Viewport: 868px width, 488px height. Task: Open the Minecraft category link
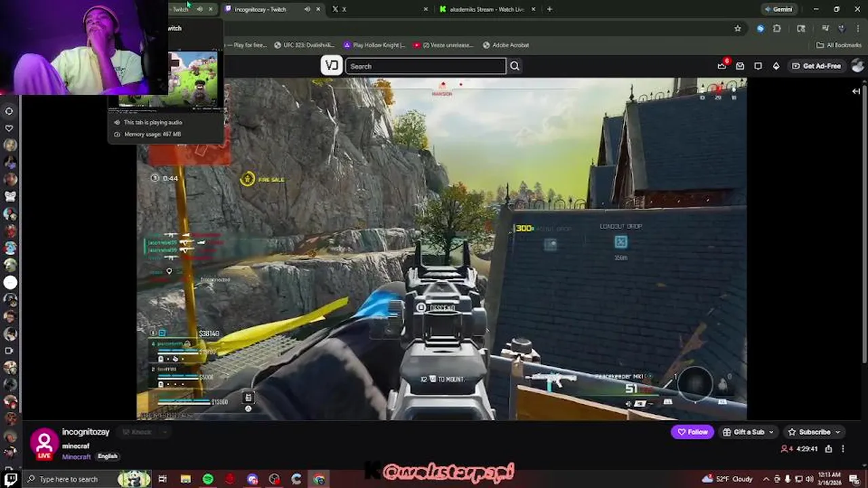pos(76,457)
